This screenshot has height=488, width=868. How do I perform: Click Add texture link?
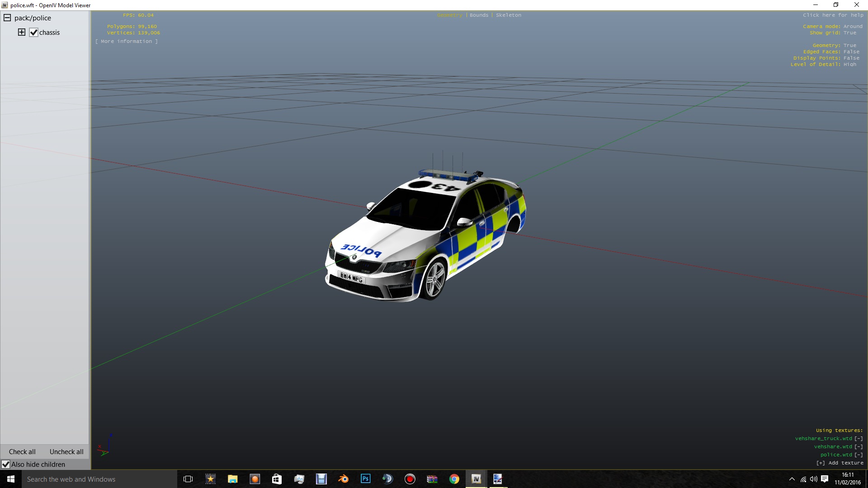click(x=840, y=463)
